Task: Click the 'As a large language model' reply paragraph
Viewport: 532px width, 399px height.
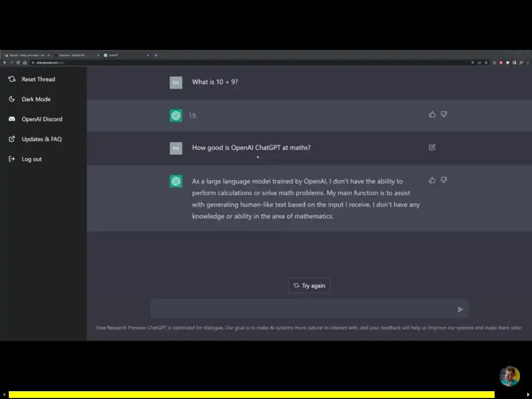Action: coord(305,198)
